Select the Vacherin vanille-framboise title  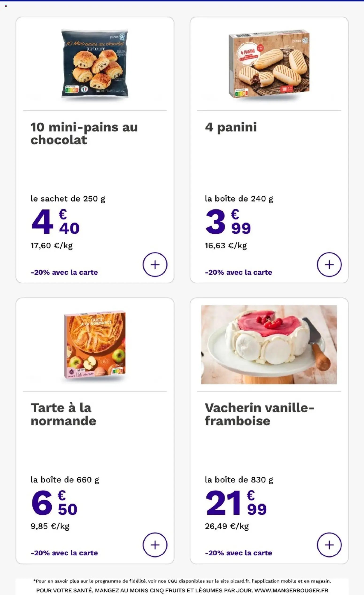pos(259,414)
